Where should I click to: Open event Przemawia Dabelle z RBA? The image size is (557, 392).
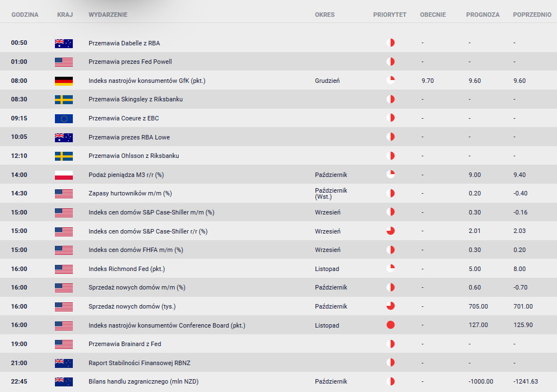[x=124, y=43]
